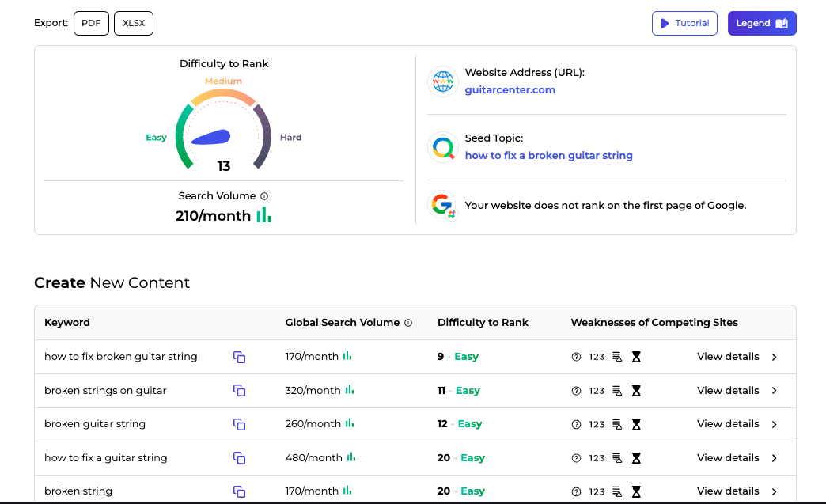The width and height of the screenshot is (826, 504).
Task: Copy keyword "how to fix broken guitar string"
Action: (240, 357)
